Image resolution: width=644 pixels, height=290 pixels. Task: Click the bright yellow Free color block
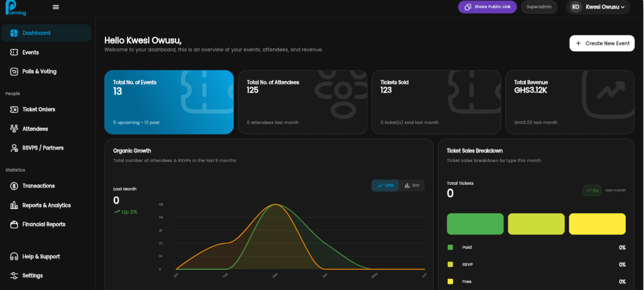coord(597,224)
